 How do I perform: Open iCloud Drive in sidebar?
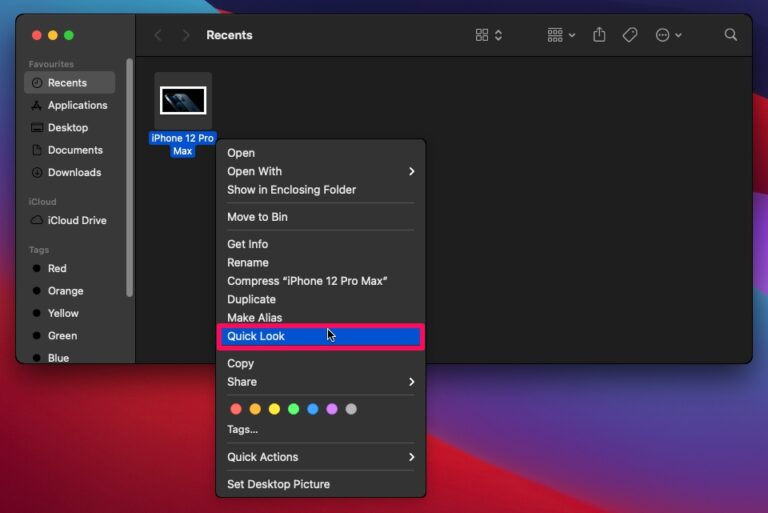click(x=76, y=220)
